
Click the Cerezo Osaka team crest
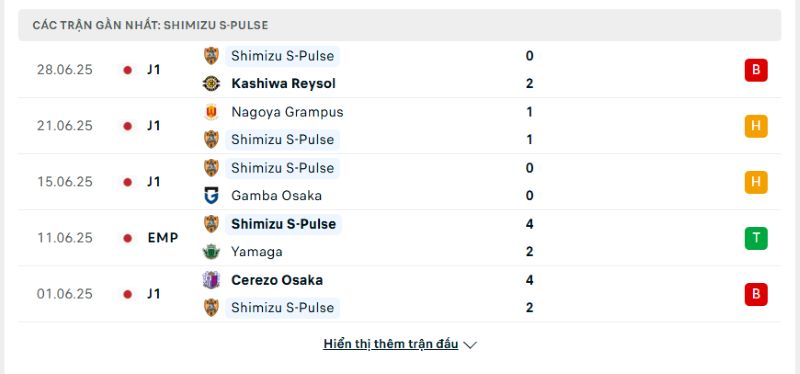tap(211, 280)
